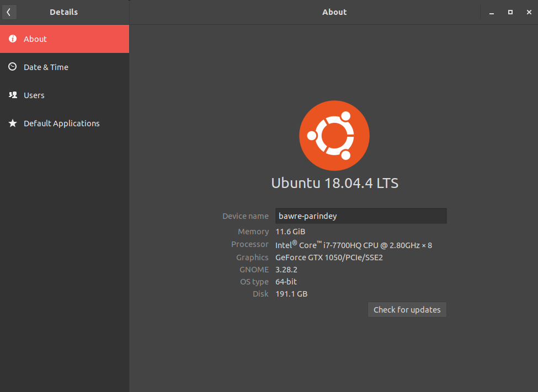The height and width of the screenshot is (392, 538).
Task: Click the Device name label
Action: (x=246, y=216)
